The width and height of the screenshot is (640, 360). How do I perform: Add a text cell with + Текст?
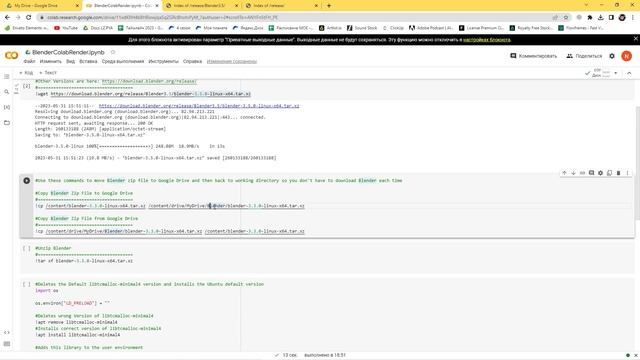[48, 73]
